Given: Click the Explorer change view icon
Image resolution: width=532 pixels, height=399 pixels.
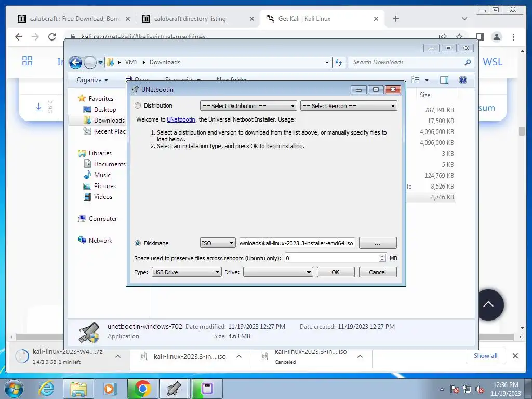Looking at the screenshot, I should click(x=416, y=80).
